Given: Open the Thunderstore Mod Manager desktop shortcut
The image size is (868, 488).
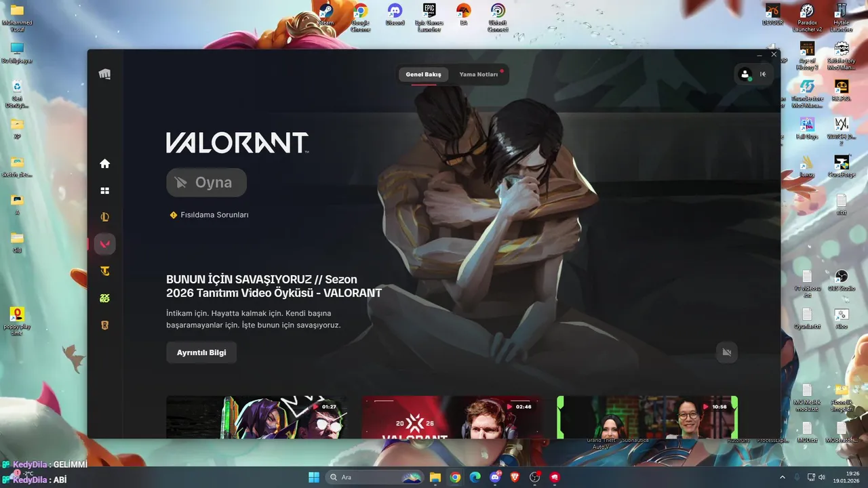Looking at the screenshot, I should coord(807,94).
